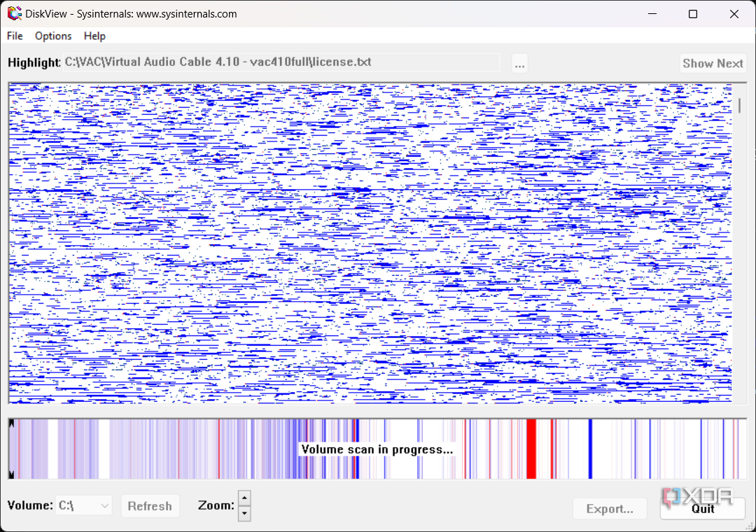756x532 pixels.
Task: Click the wide red band in volume overview
Action: (x=531, y=449)
